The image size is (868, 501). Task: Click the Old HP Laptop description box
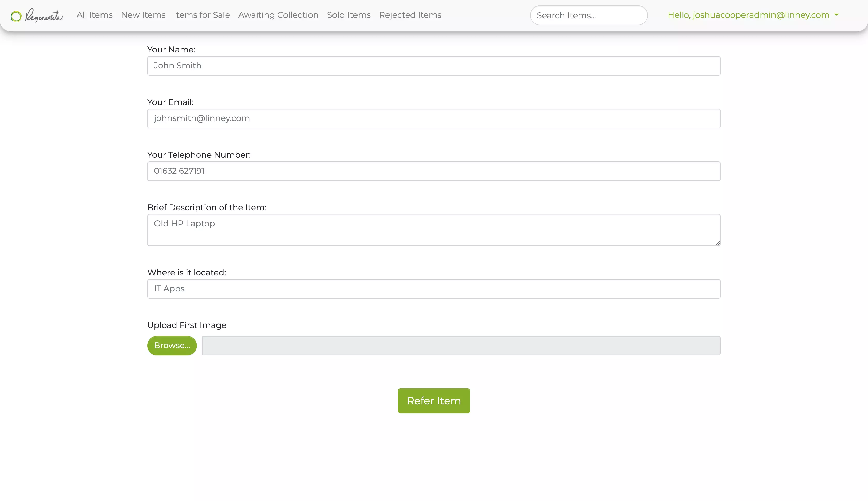pos(434,230)
